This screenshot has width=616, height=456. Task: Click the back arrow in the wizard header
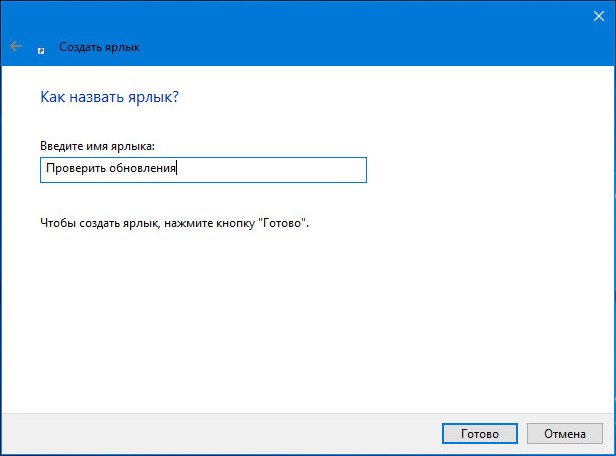click(x=16, y=46)
